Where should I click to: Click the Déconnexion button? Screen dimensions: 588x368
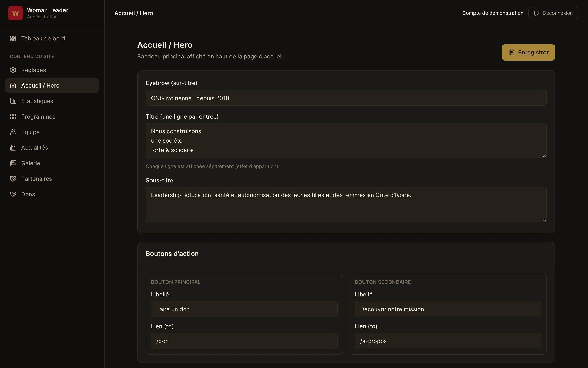tap(553, 13)
